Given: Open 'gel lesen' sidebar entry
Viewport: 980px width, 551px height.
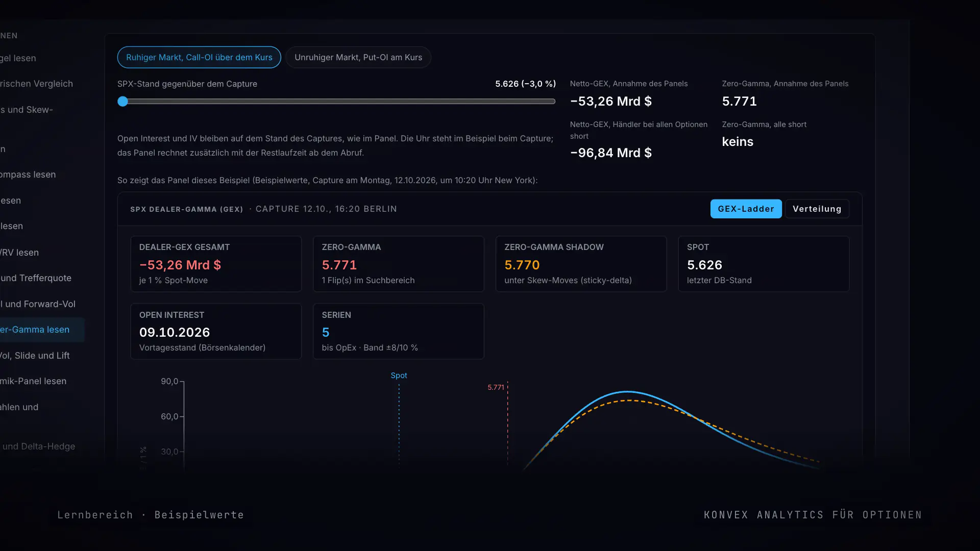Looking at the screenshot, I should (x=18, y=58).
